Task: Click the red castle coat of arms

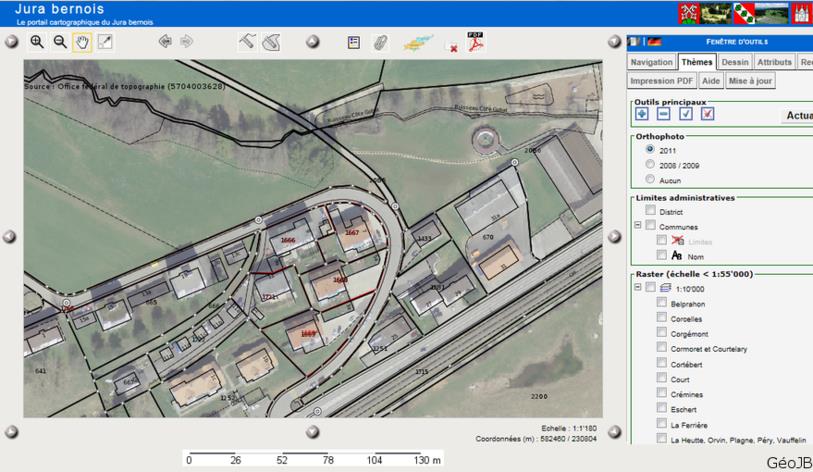Action: point(802,13)
